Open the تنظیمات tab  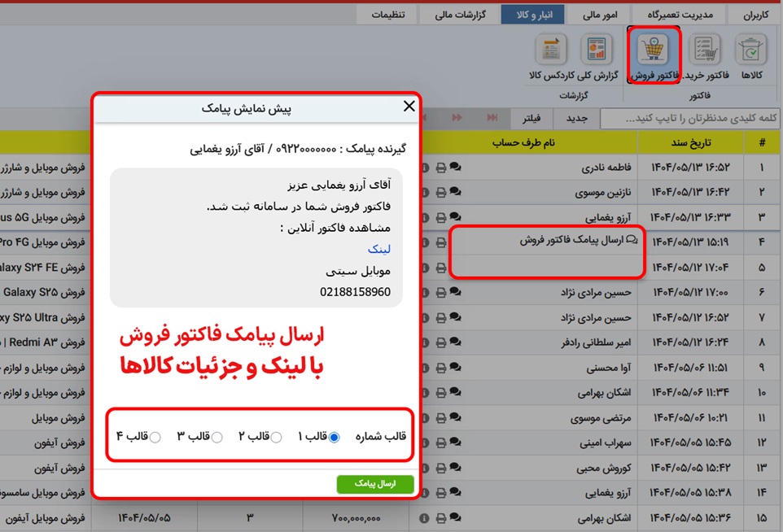click(x=391, y=14)
